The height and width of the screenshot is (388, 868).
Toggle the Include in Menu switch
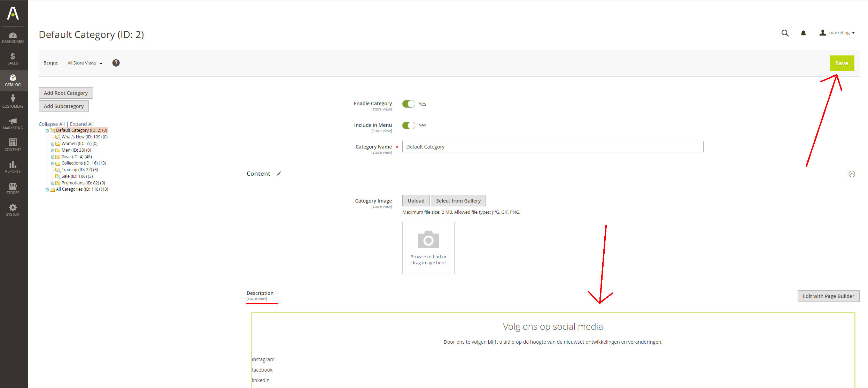409,125
